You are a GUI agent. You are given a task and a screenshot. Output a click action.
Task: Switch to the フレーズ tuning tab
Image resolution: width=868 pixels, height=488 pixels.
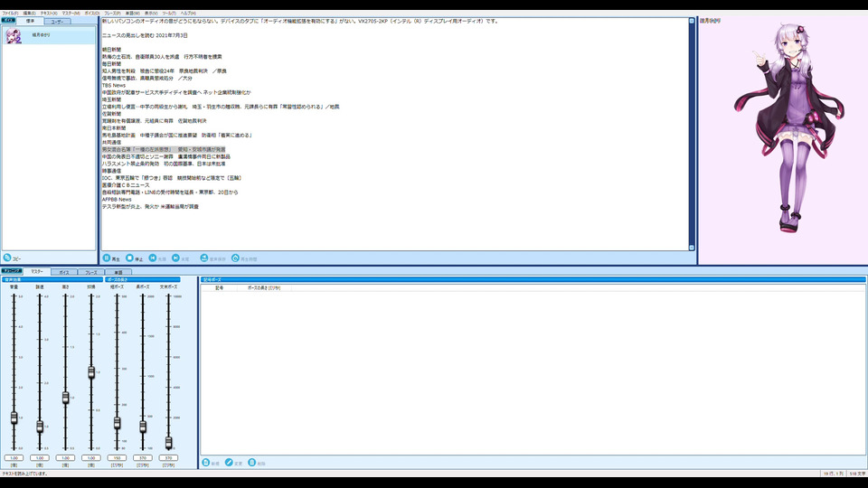(x=91, y=272)
